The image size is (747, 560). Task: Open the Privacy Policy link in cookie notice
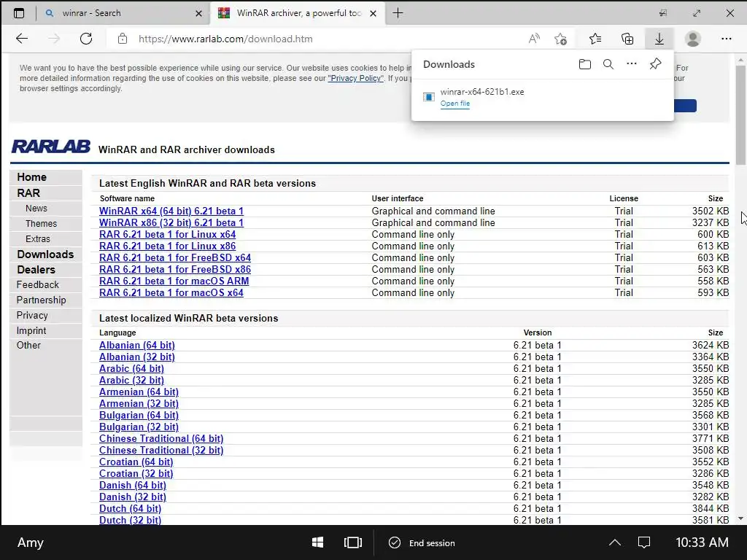pos(355,78)
